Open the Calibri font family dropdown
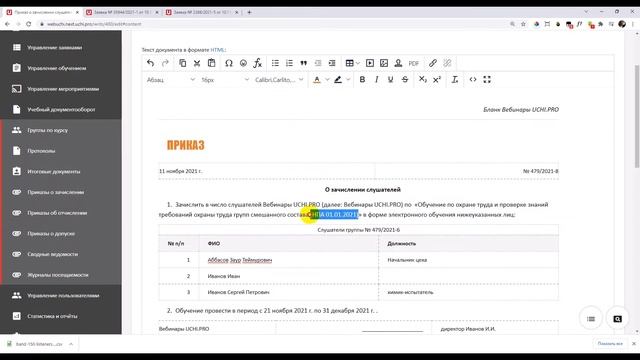 (x=279, y=80)
